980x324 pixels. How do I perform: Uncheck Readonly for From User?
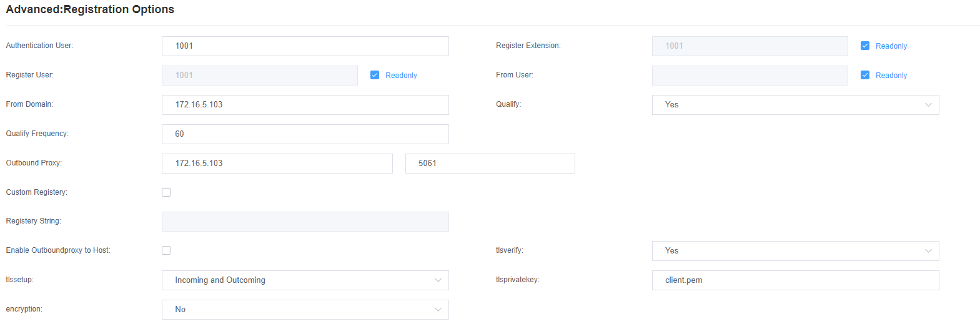[865, 75]
